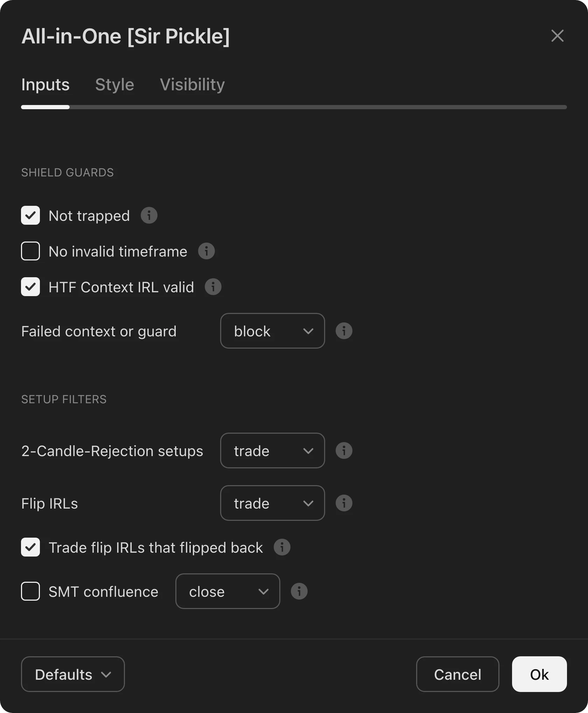The image size is (588, 713).
Task: Expand 2-Candle-Rejection setups dropdown
Action: coord(272,450)
